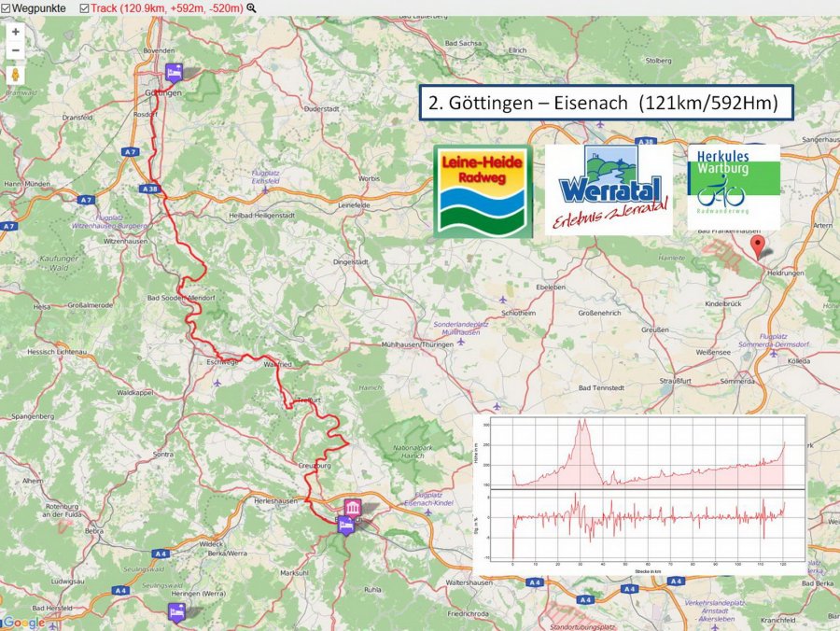Click the Marksuhl town label
This screenshot has width=840, height=631.
tap(294, 572)
